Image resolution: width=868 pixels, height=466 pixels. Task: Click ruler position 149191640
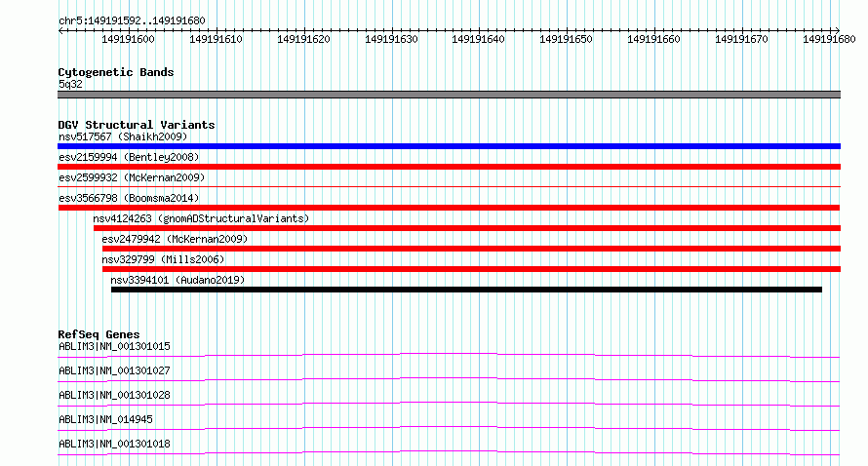pos(478,39)
